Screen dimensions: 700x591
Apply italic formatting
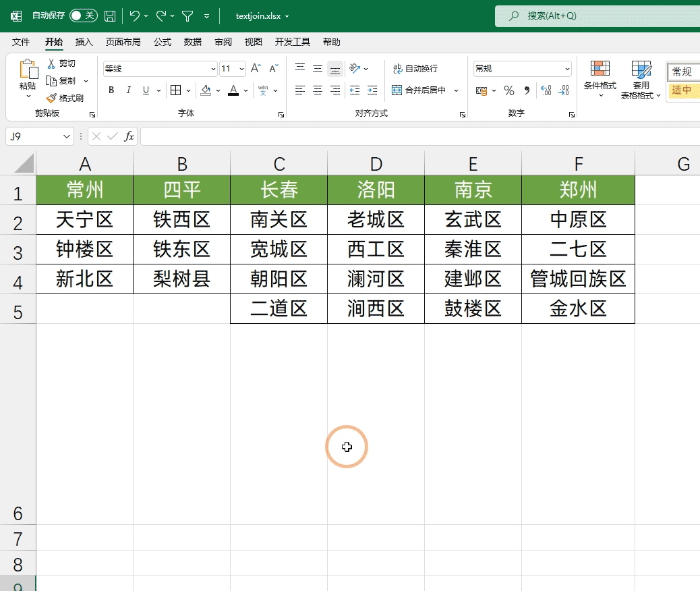128,90
